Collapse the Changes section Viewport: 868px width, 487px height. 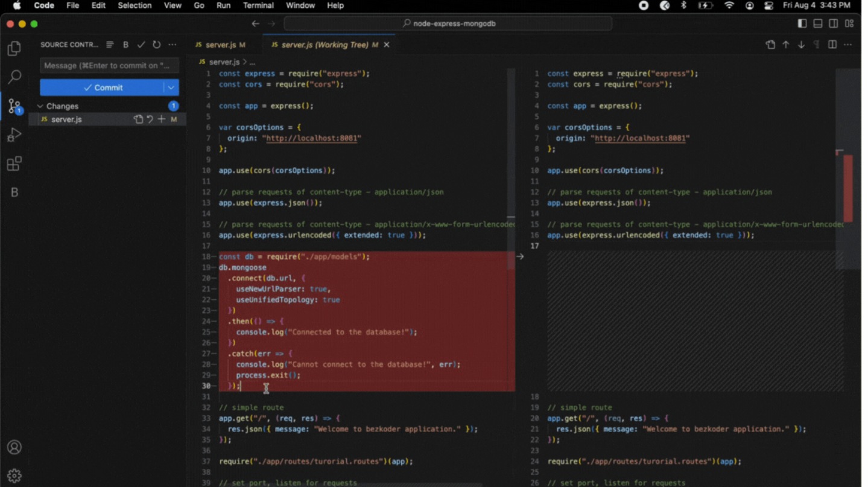[x=40, y=106]
